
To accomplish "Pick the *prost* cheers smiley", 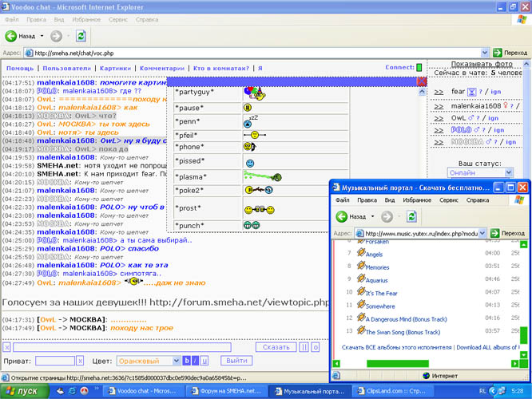I will pos(260,210).
